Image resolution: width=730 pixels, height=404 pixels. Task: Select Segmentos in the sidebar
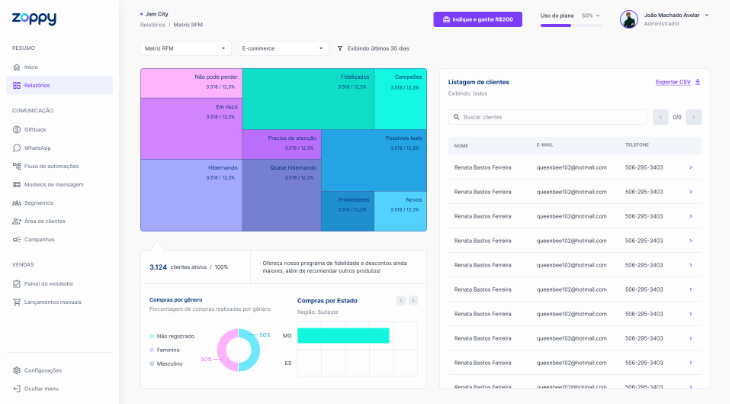pos(38,203)
